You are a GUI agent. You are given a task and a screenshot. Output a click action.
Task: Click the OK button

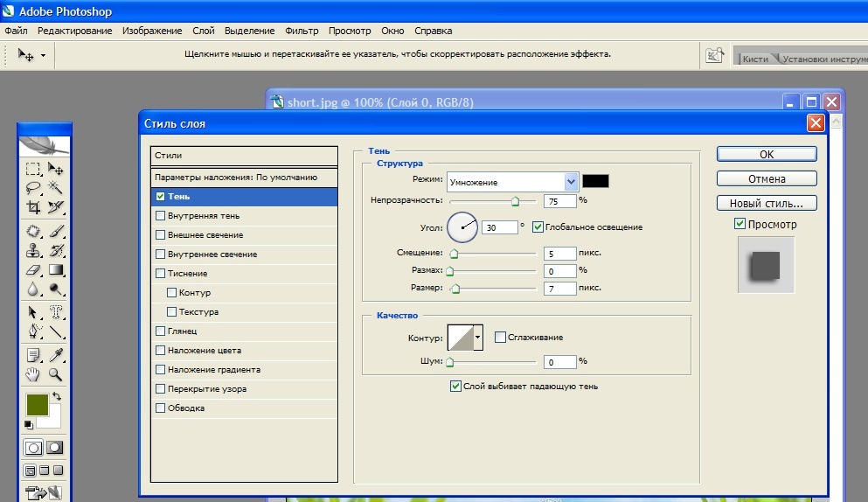point(766,154)
